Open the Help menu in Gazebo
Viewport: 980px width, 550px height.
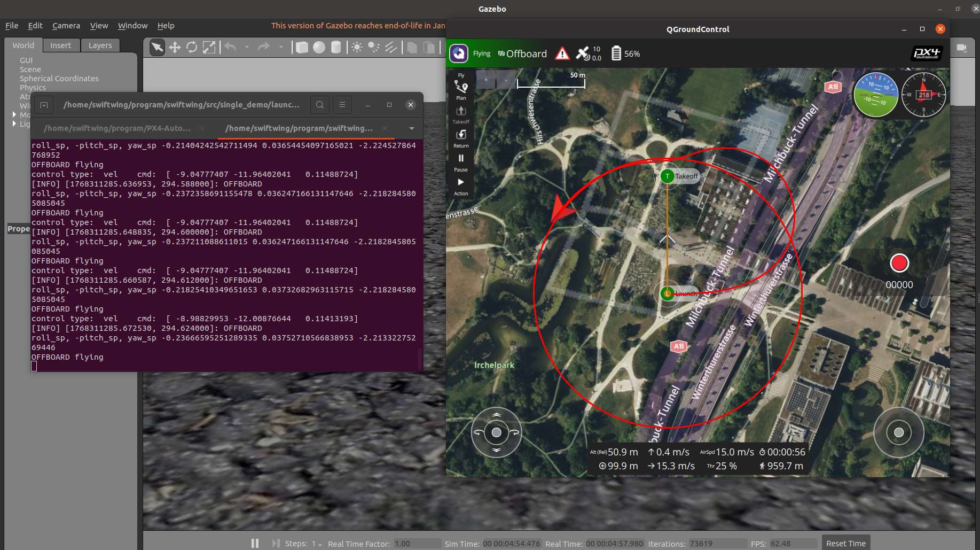point(166,26)
